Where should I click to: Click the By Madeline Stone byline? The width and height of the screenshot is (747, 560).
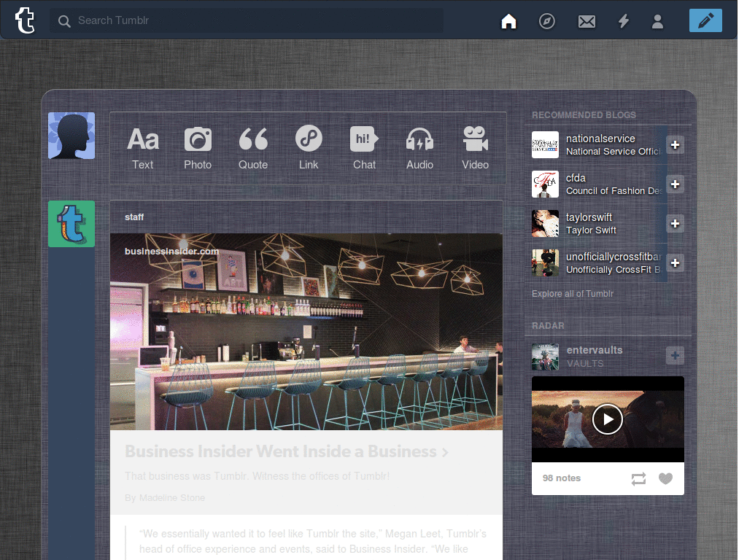165,497
